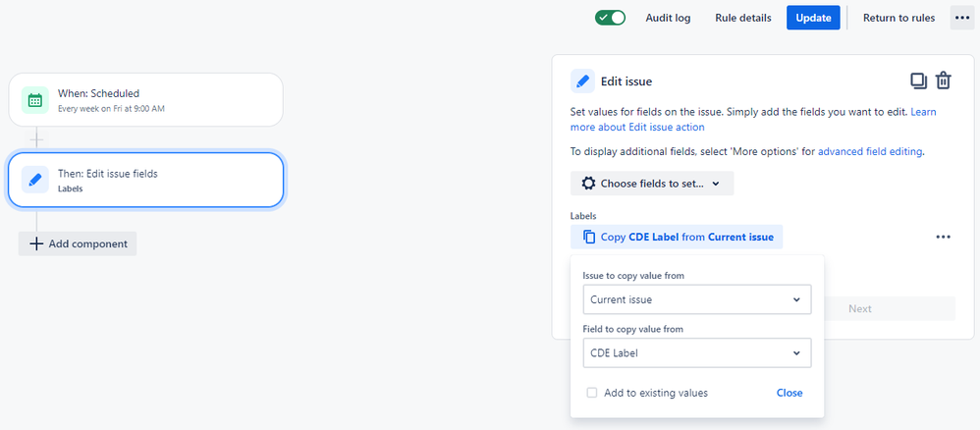The width and height of the screenshot is (980, 430).
Task: Click the copy icon in the Labels chip
Action: (x=589, y=237)
